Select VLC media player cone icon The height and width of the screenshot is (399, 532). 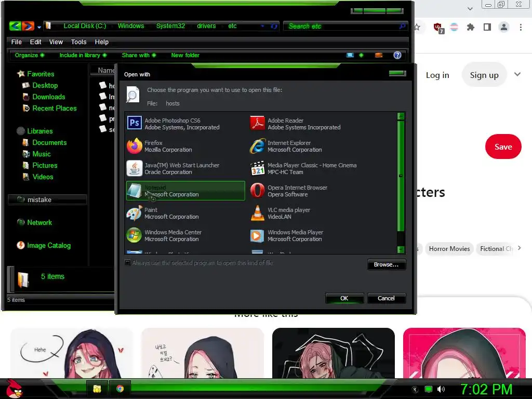(258, 213)
